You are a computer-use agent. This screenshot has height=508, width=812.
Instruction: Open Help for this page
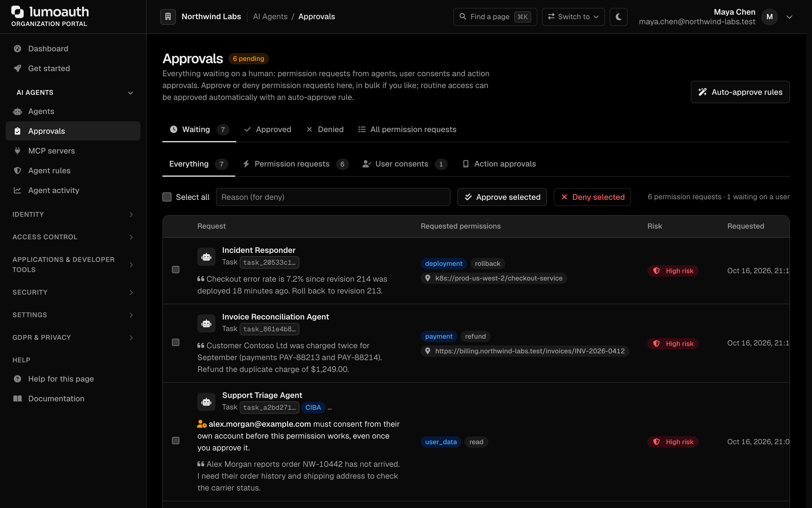point(73,379)
